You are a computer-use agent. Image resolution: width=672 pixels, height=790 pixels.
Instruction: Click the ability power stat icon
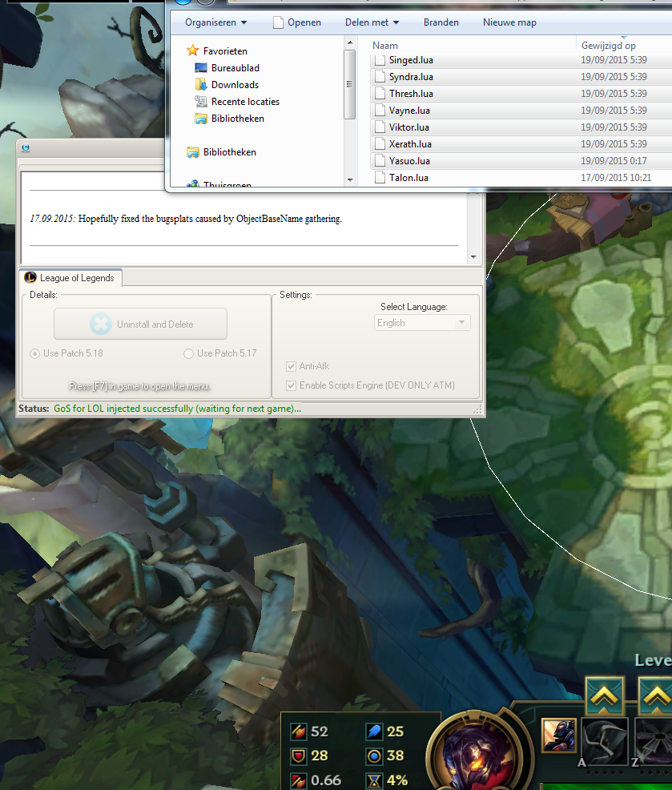click(x=374, y=731)
